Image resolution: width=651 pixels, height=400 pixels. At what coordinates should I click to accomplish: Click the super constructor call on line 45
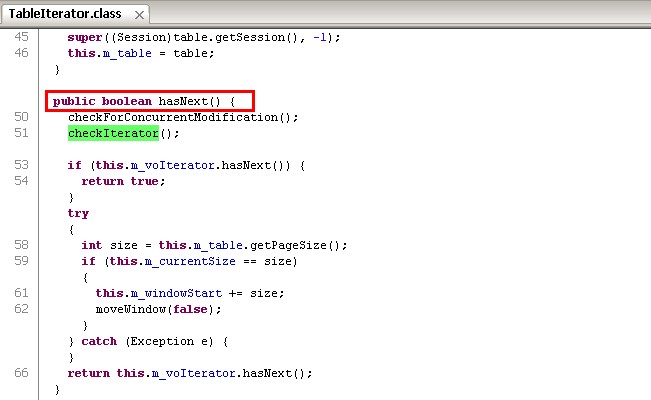point(85,37)
